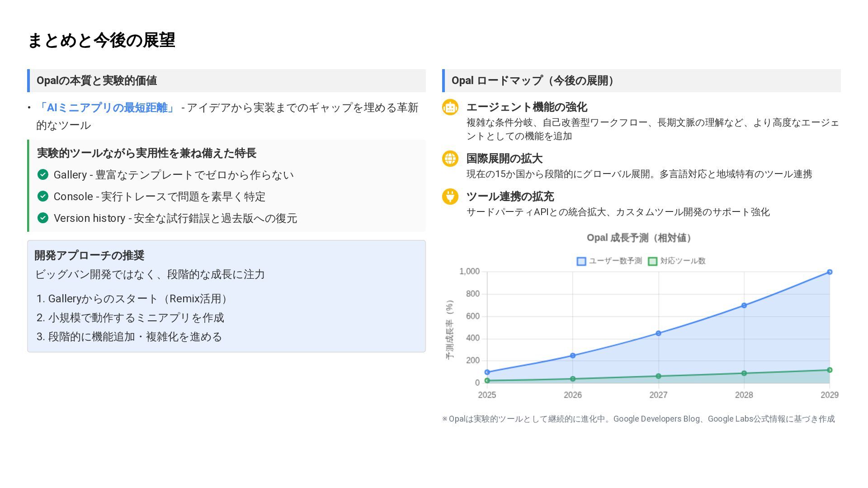This screenshot has width=868, height=488.
Task: Click the 開発アプローチの推奨 box heading
Action: coord(90,255)
